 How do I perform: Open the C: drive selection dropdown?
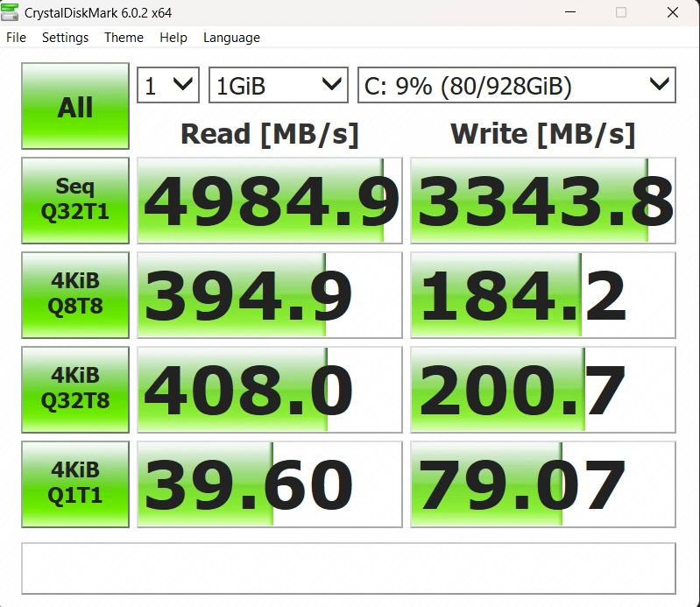pos(516,86)
